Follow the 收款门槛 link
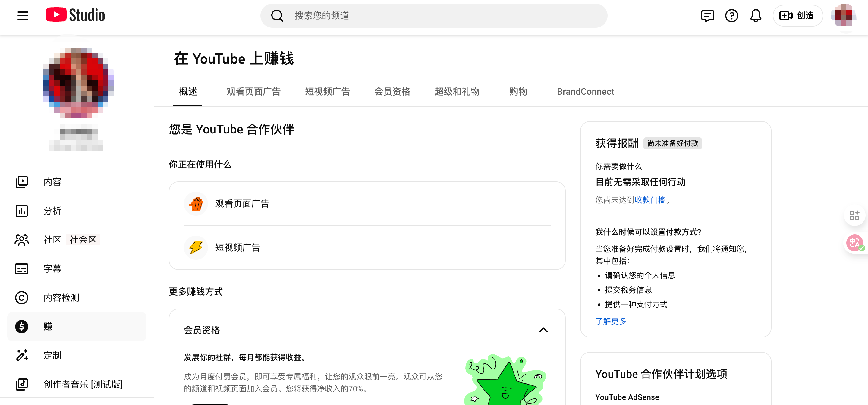The width and height of the screenshot is (868, 405). point(650,200)
